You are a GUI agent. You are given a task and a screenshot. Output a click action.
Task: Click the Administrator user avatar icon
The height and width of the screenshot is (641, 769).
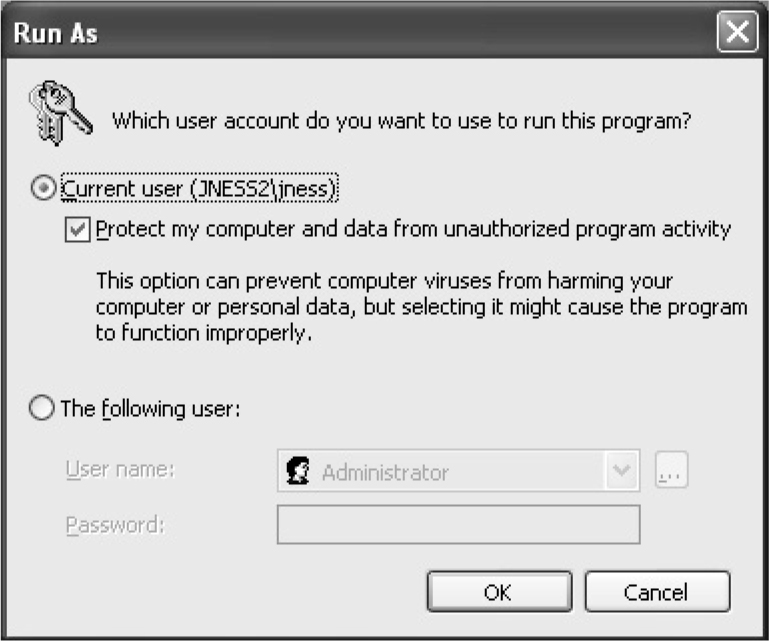pos(297,471)
